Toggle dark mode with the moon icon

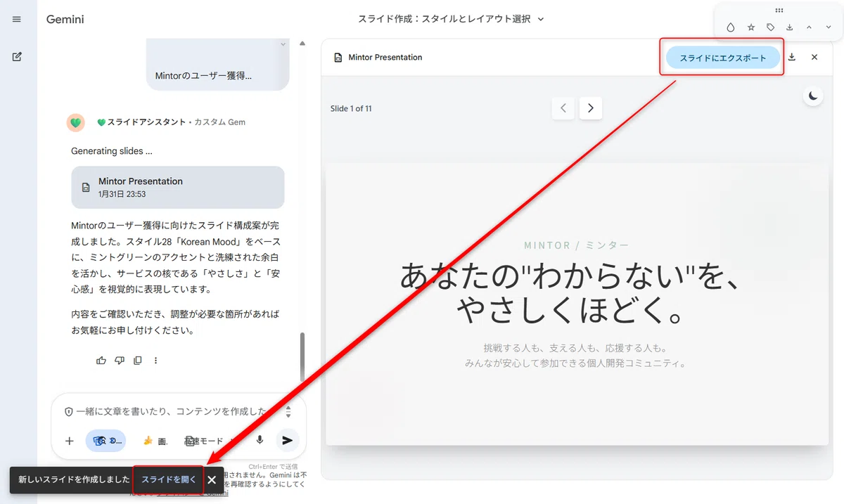click(814, 96)
